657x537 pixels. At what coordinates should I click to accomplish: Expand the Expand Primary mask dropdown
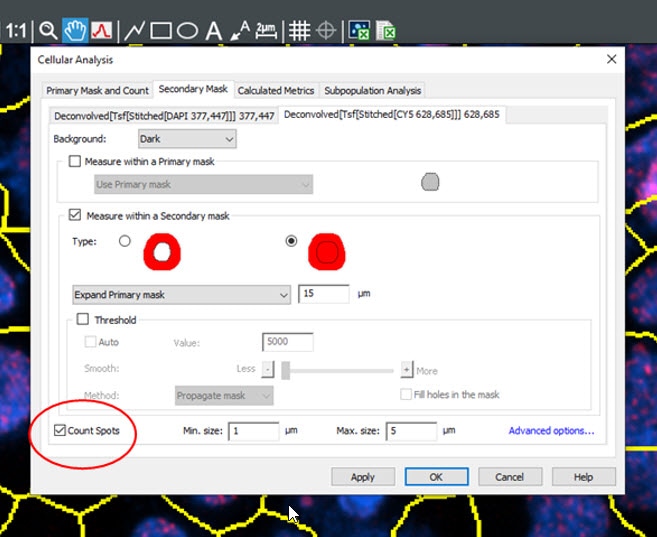point(181,294)
